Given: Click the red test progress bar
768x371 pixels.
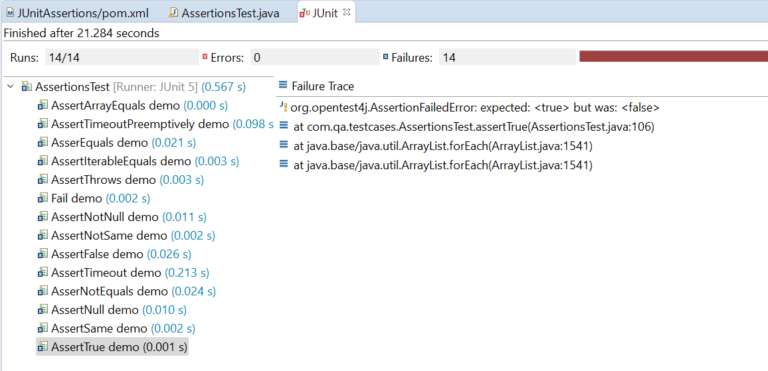Looking at the screenshot, I should coord(673,57).
